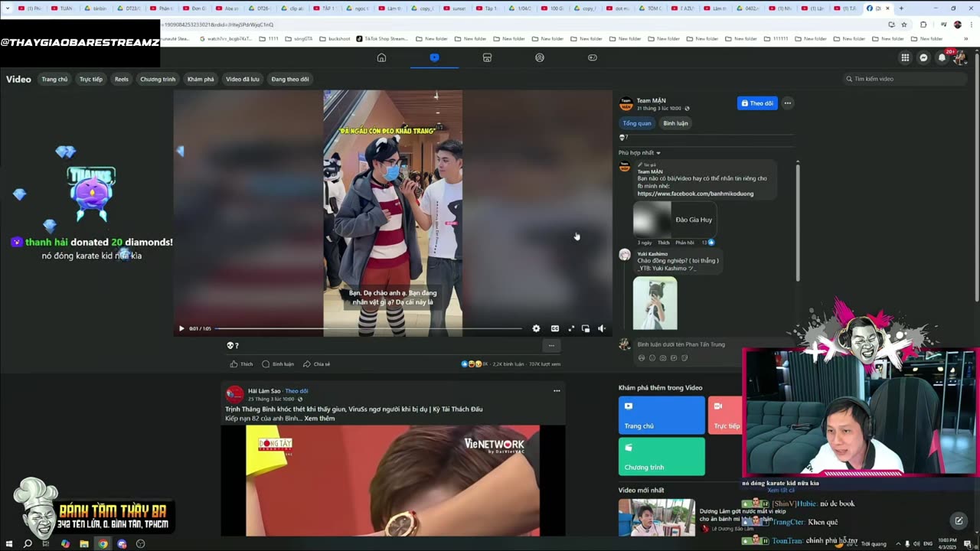Play the Team MẬN video
980x551 pixels.
point(181,328)
